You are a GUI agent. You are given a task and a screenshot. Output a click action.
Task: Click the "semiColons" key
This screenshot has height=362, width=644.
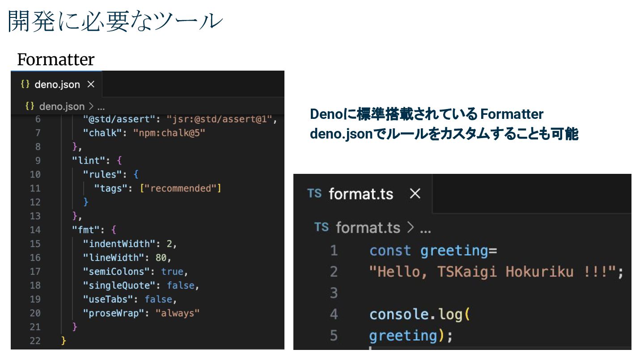116,271
